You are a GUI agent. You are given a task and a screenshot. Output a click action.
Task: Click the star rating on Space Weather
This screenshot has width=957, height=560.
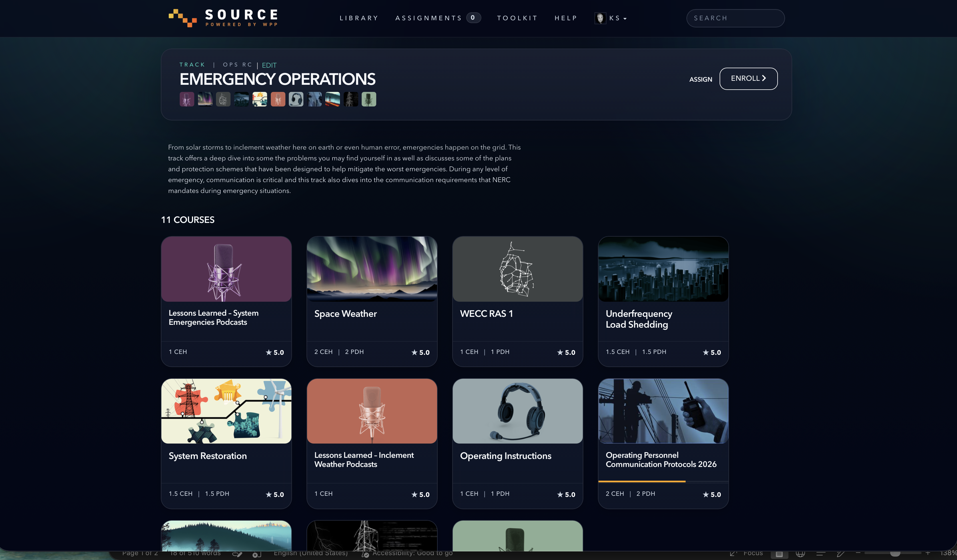tap(421, 352)
